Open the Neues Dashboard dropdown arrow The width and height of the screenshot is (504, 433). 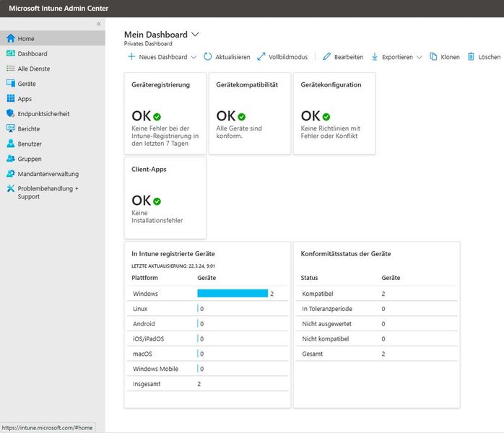pyautogui.click(x=194, y=57)
